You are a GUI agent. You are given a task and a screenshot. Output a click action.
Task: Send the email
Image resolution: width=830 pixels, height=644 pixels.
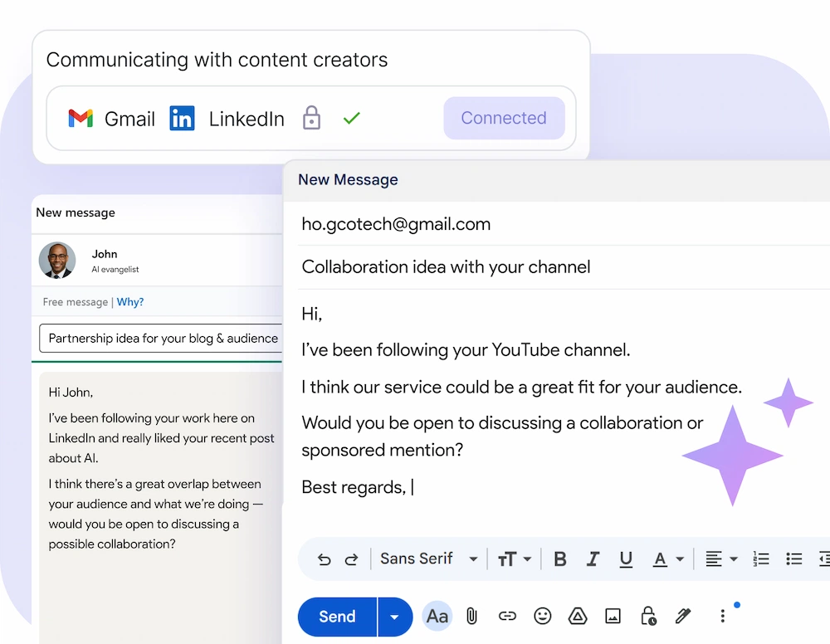(337, 617)
